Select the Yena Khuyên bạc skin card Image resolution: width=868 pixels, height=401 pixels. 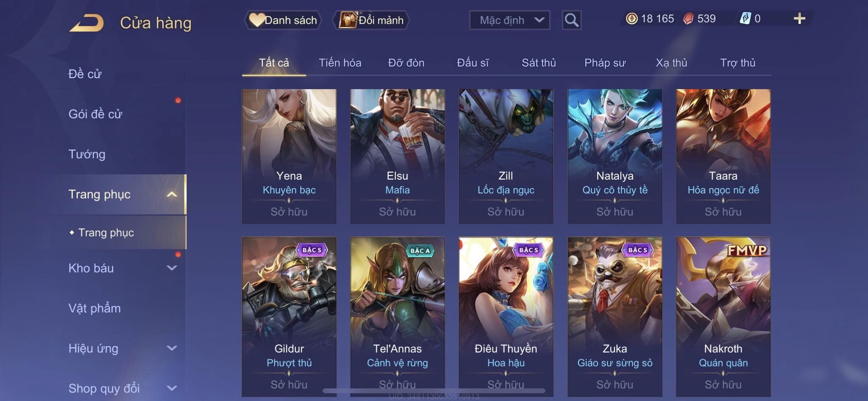pos(289,156)
